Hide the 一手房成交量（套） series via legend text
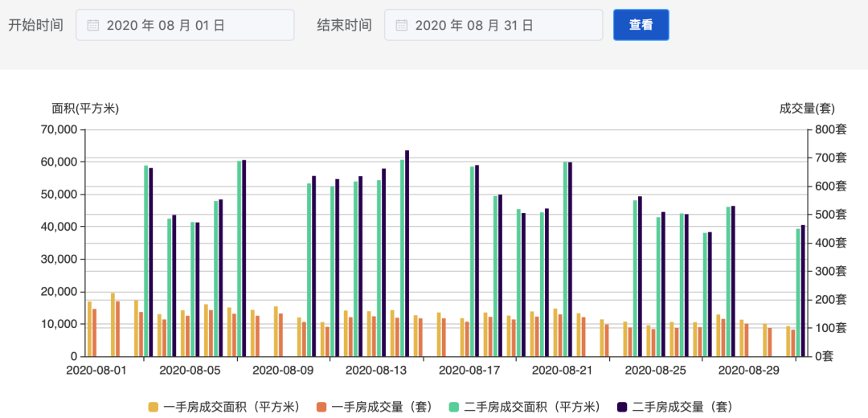Image resolution: width=868 pixels, height=418 pixels. point(382,407)
